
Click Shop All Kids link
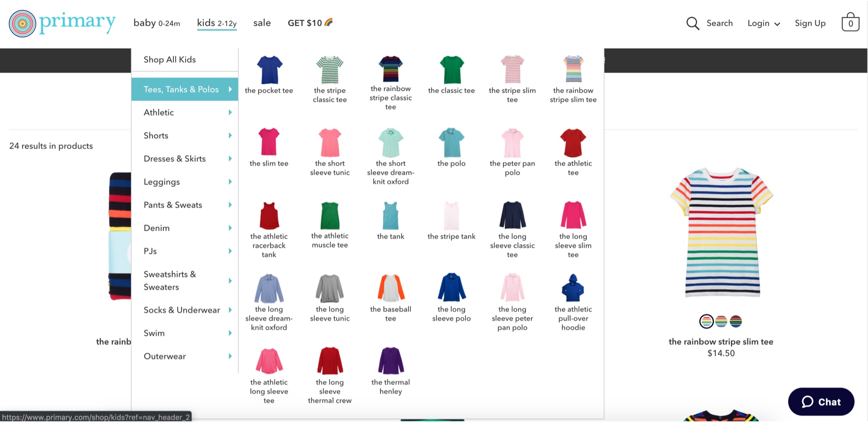170,59
